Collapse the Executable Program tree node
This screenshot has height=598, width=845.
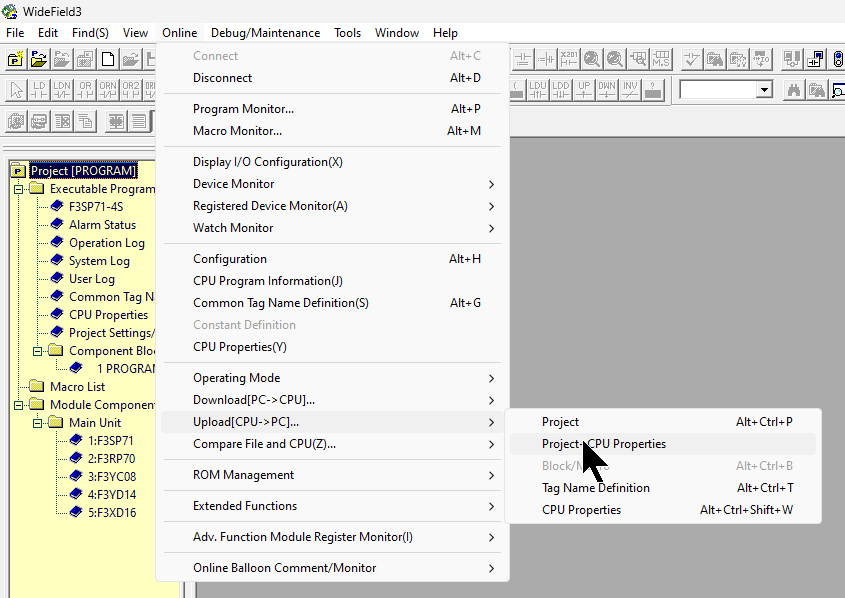point(18,189)
